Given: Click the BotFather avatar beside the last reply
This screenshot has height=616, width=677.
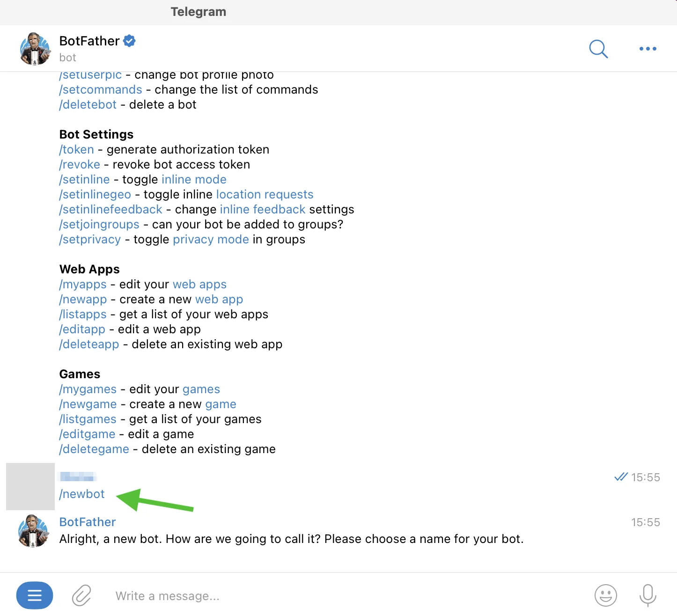Looking at the screenshot, I should (33, 531).
